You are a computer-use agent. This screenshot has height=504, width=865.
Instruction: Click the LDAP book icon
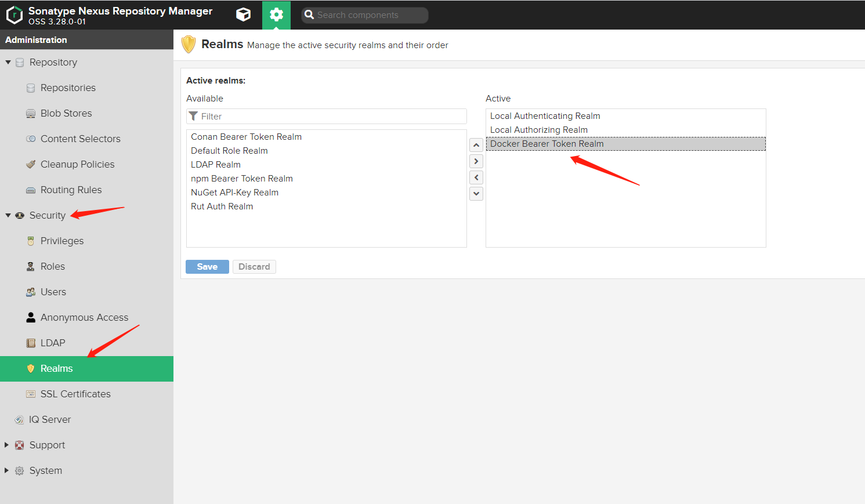click(31, 343)
